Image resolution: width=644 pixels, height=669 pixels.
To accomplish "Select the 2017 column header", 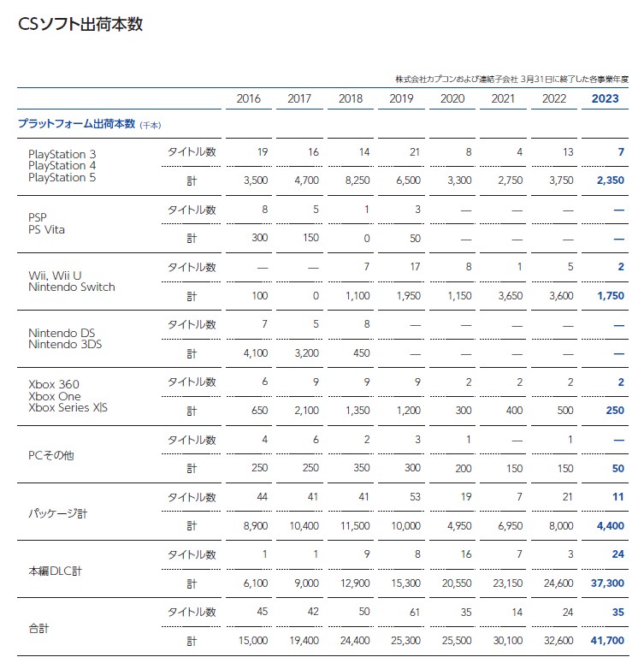I will 299,98.
